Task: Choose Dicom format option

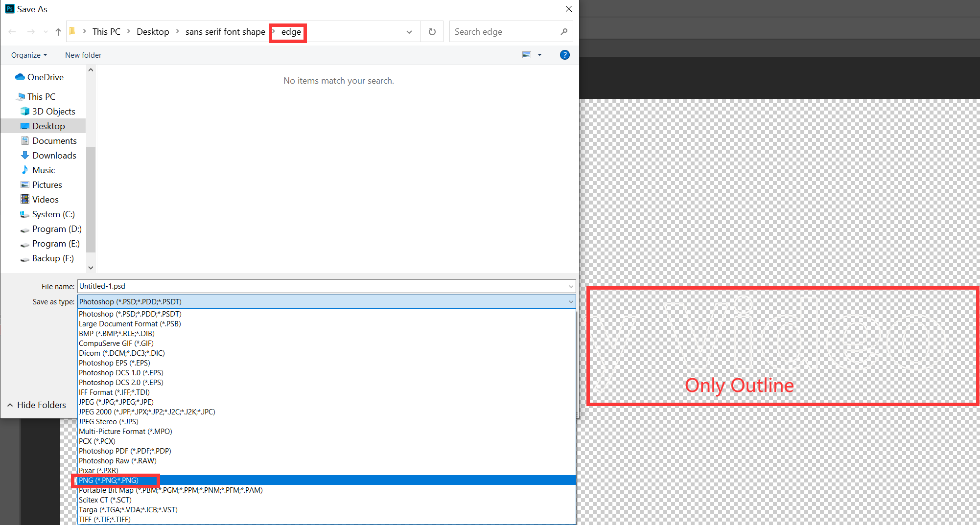Action: point(327,353)
